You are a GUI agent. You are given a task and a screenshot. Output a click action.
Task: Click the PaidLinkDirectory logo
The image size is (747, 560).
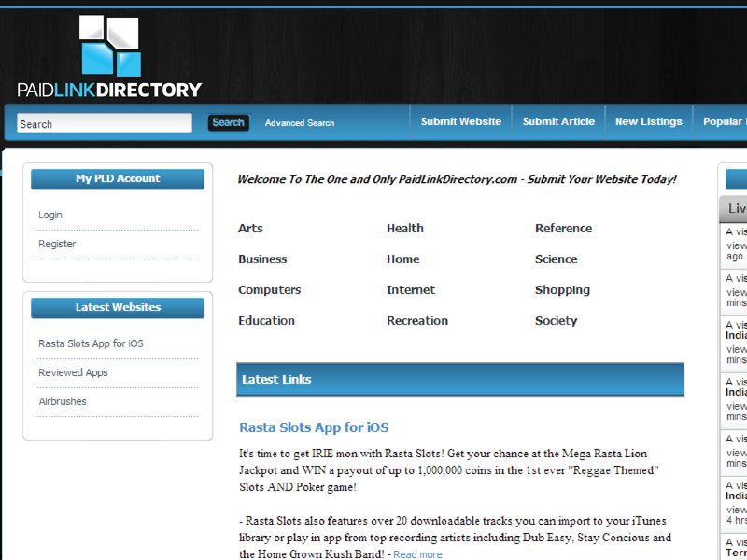click(x=109, y=56)
